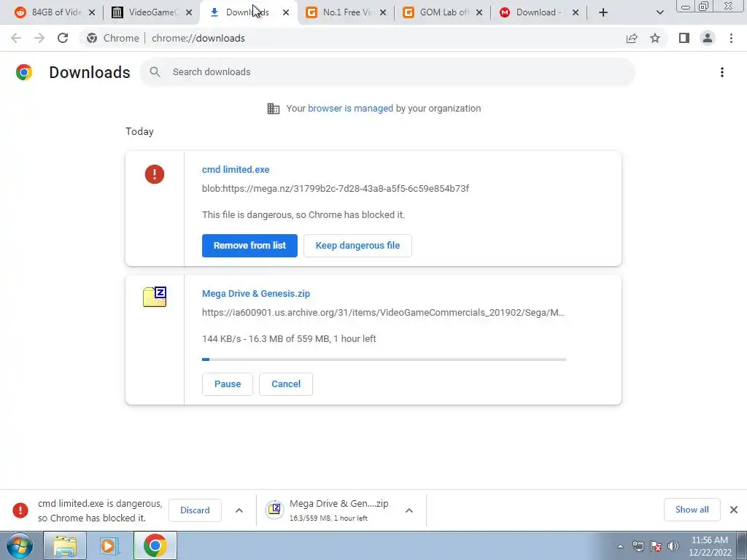
Task: Click Remove from list button
Action: point(249,246)
